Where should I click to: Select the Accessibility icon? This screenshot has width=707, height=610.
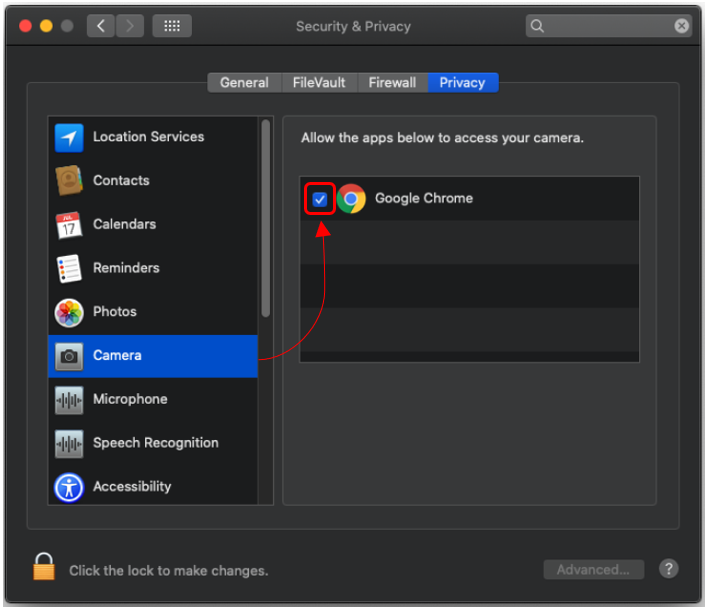pyautogui.click(x=69, y=487)
